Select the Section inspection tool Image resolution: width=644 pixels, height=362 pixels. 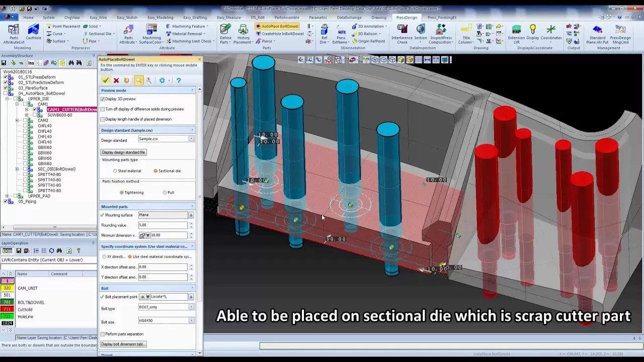(421, 33)
